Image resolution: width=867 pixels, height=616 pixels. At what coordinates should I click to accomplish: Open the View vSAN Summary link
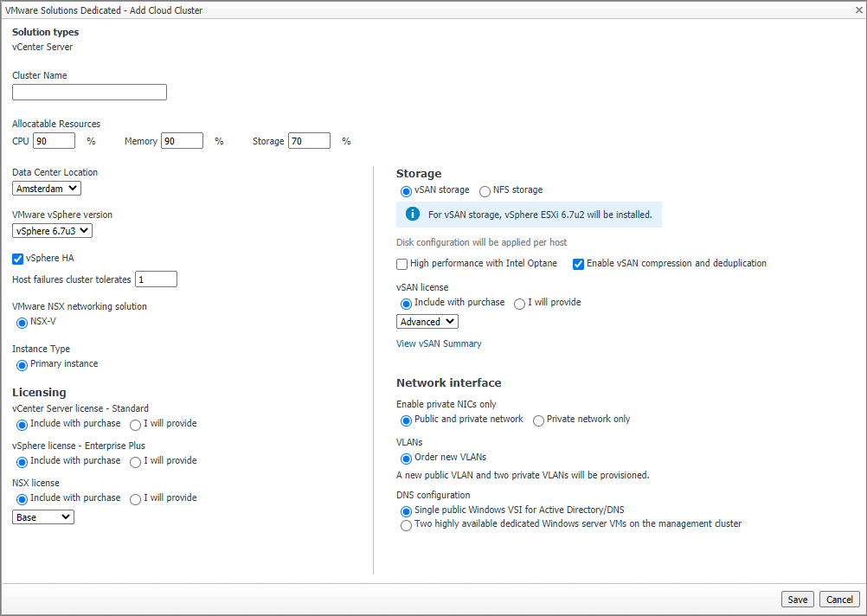[439, 343]
